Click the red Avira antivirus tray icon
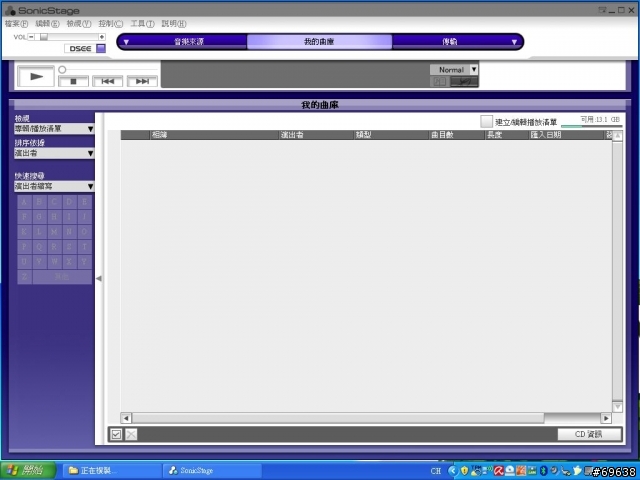640x480 pixels. [x=498, y=471]
